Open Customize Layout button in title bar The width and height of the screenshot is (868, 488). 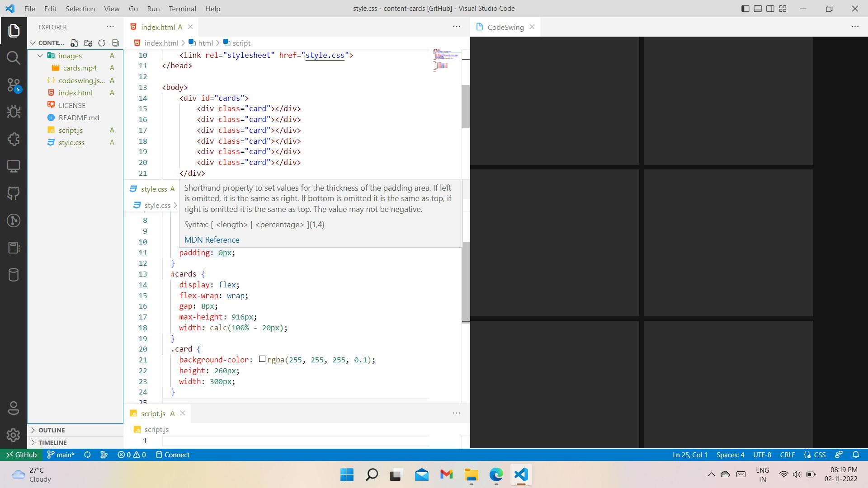(783, 9)
